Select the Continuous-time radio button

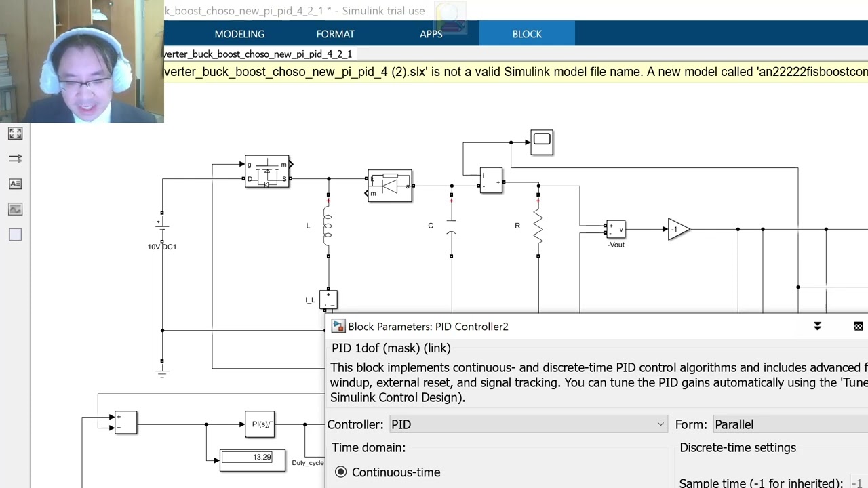(340, 472)
